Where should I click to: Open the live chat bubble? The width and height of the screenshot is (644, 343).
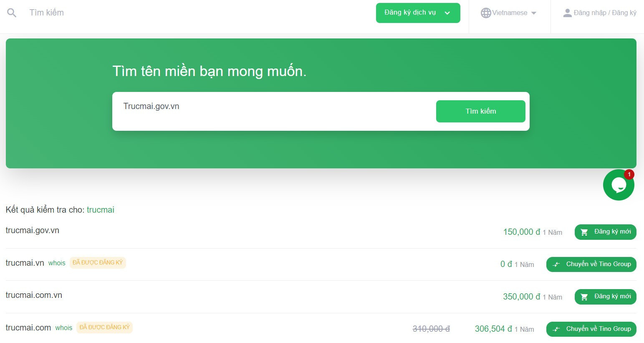pyautogui.click(x=618, y=185)
